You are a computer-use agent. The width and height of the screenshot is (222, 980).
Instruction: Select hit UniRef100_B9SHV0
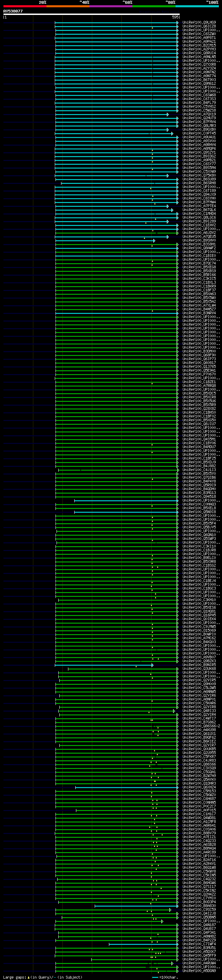[x=199, y=241]
